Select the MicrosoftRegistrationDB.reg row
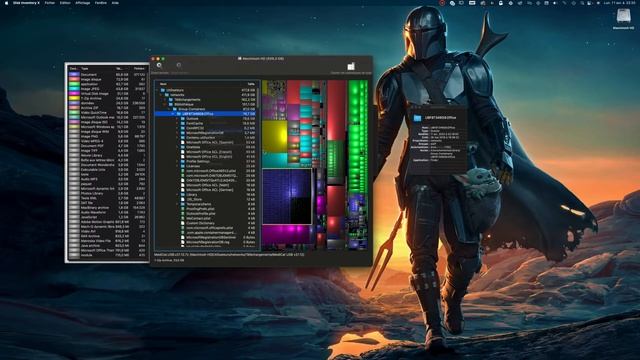This screenshot has height=360, width=640. pyautogui.click(x=206, y=242)
